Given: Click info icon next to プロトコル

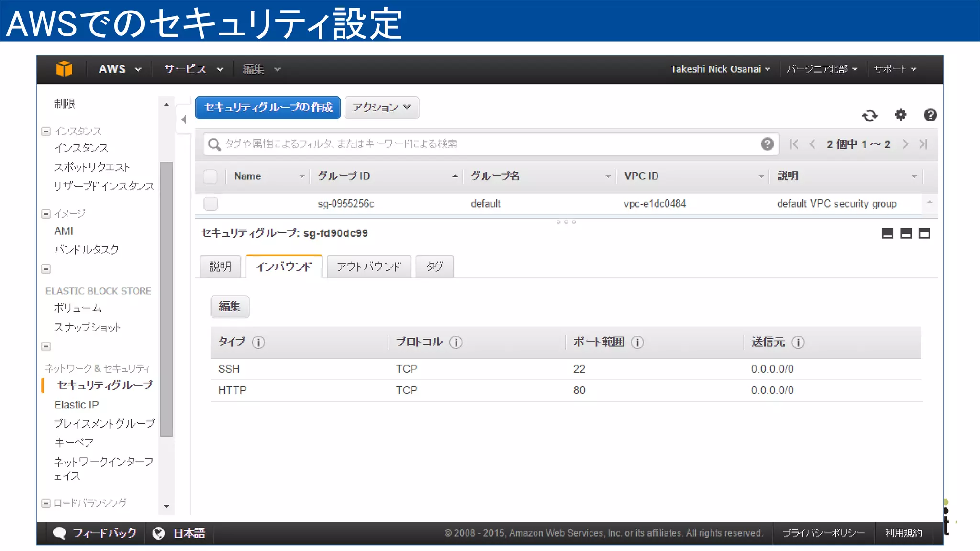Looking at the screenshot, I should pyautogui.click(x=456, y=342).
